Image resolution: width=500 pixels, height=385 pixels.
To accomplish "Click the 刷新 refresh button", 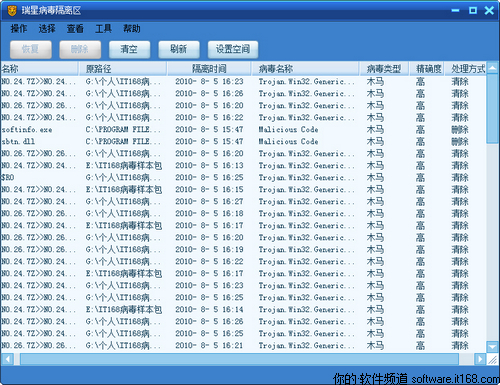I will (x=179, y=49).
